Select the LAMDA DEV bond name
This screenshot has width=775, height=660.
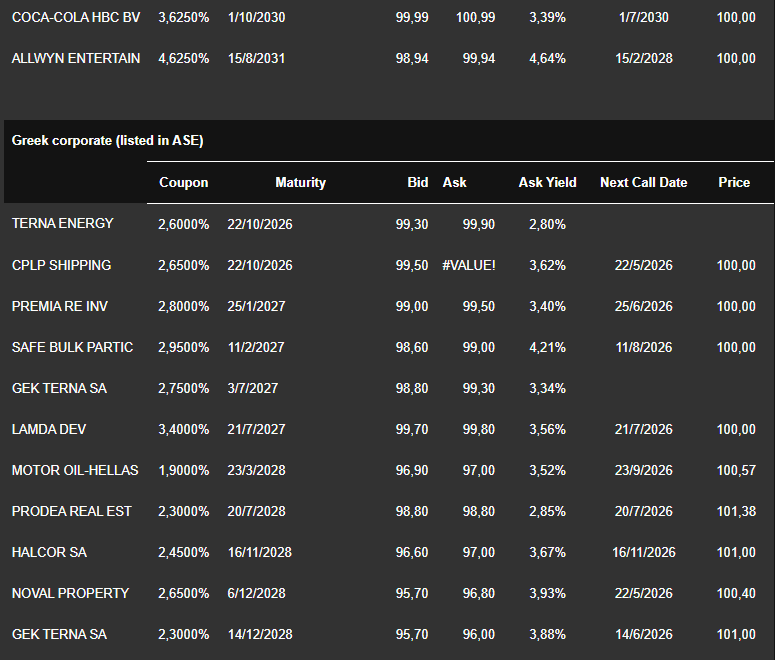tap(49, 429)
